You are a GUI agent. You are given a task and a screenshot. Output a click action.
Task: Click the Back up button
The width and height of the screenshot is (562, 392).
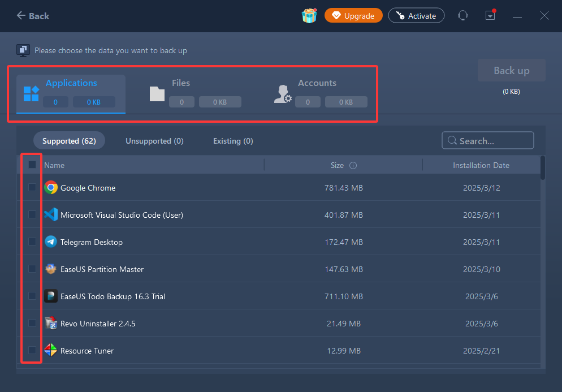tap(512, 70)
